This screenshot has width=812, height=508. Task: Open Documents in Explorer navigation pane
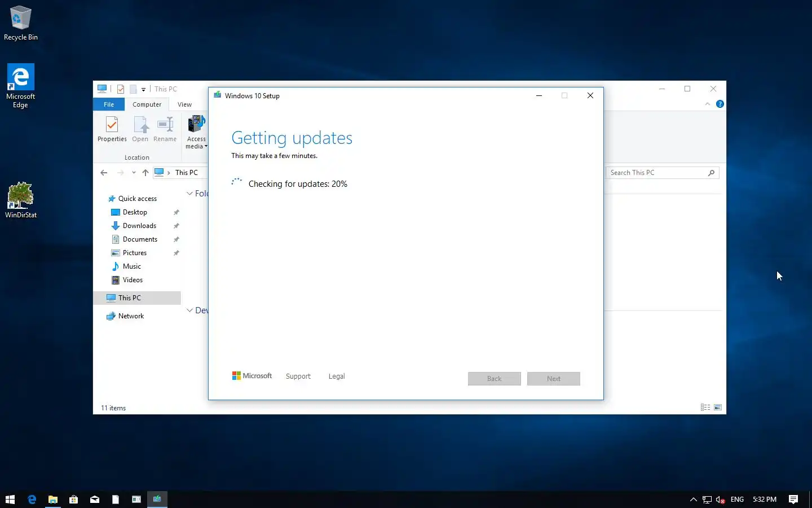tap(140, 239)
